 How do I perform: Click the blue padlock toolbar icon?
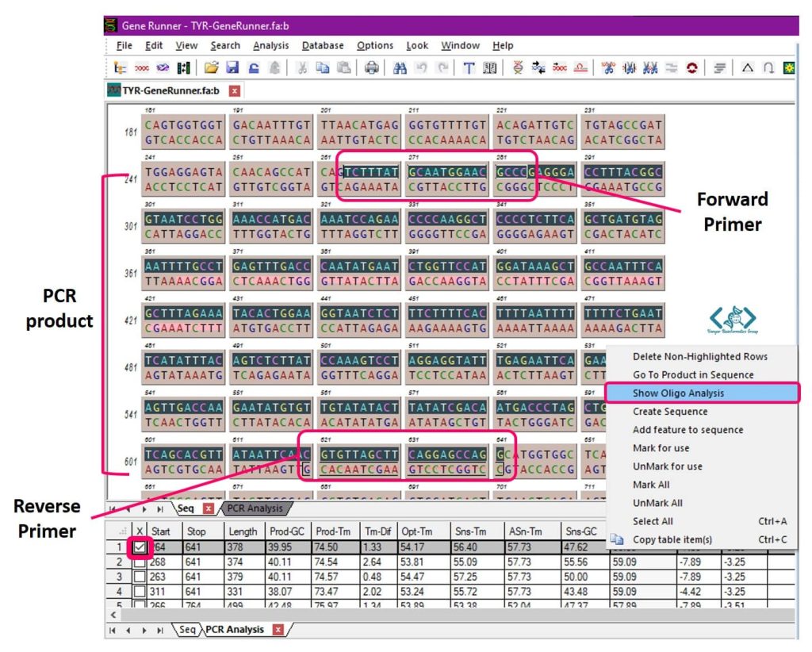point(254,68)
